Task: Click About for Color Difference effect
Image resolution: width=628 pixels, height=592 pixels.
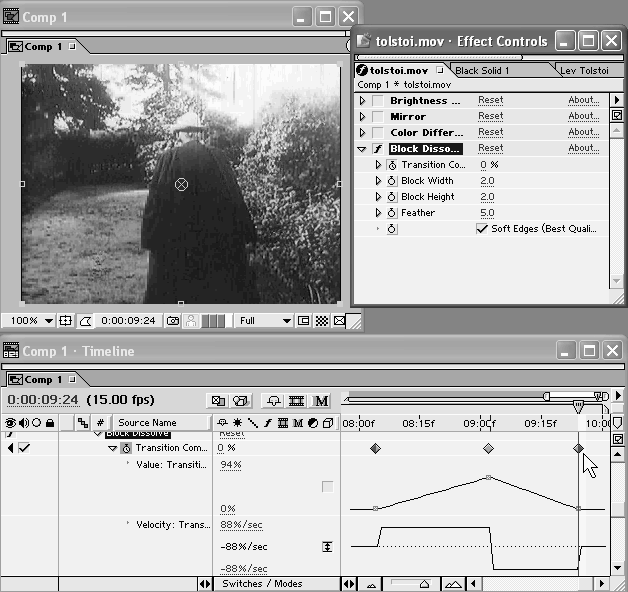Action: pyautogui.click(x=583, y=132)
